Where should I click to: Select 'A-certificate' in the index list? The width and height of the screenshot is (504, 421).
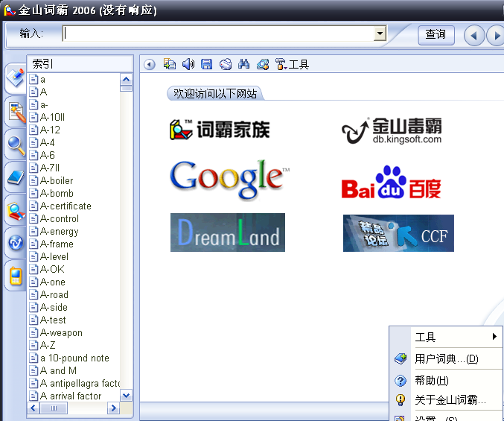pyautogui.click(x=66, y=206)
